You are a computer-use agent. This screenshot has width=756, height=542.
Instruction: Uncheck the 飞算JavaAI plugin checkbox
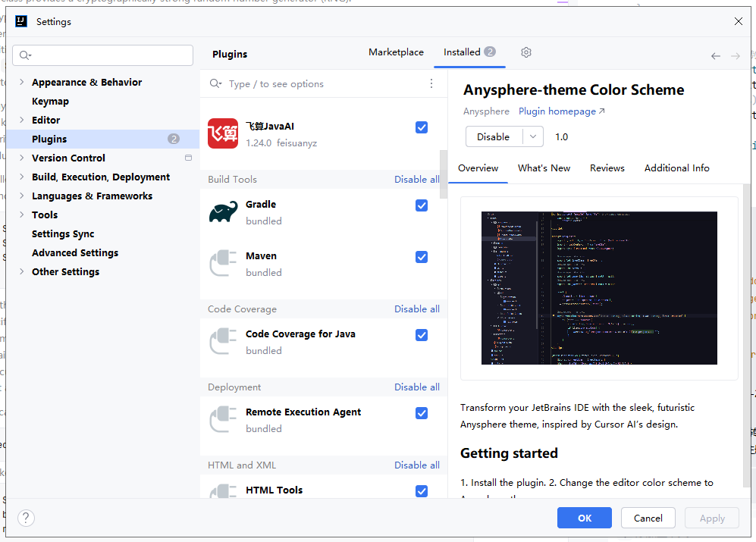pos(422,127)
